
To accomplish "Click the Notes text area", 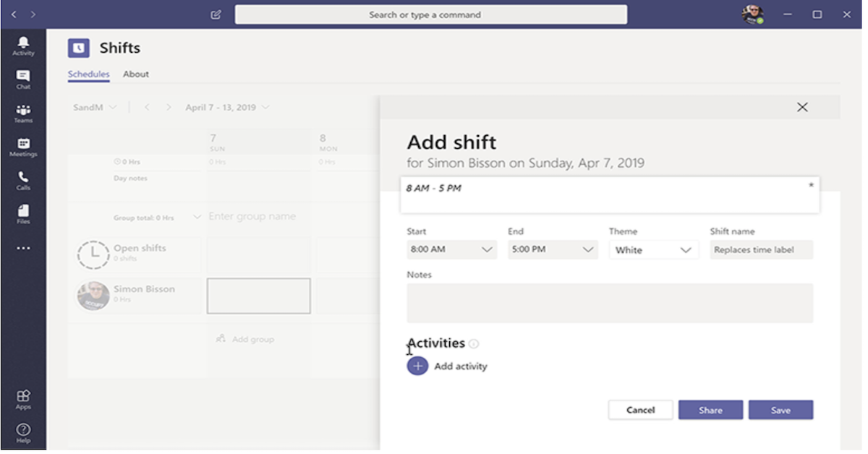I will point(610,303).
